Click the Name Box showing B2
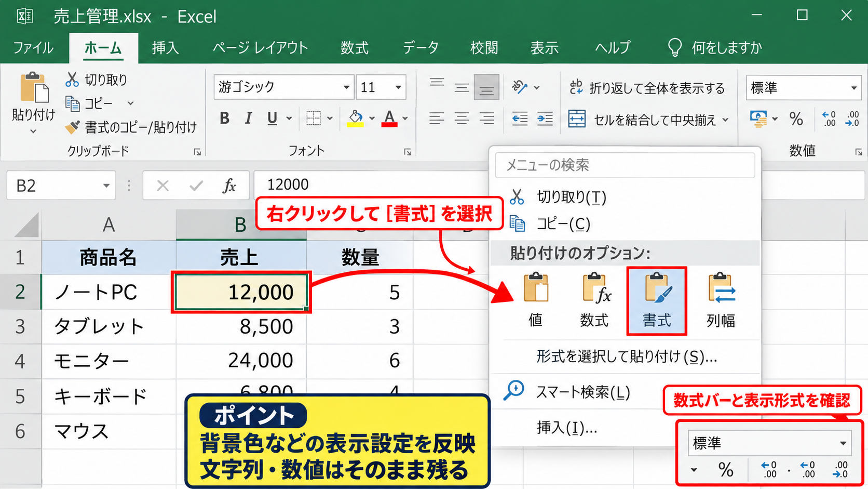This screenshot has width=868, height=489. [x=61, y=186]
